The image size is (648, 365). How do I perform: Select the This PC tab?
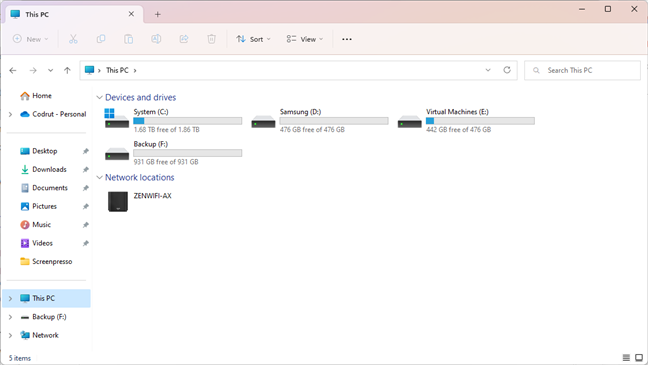(x=74, y=14)
